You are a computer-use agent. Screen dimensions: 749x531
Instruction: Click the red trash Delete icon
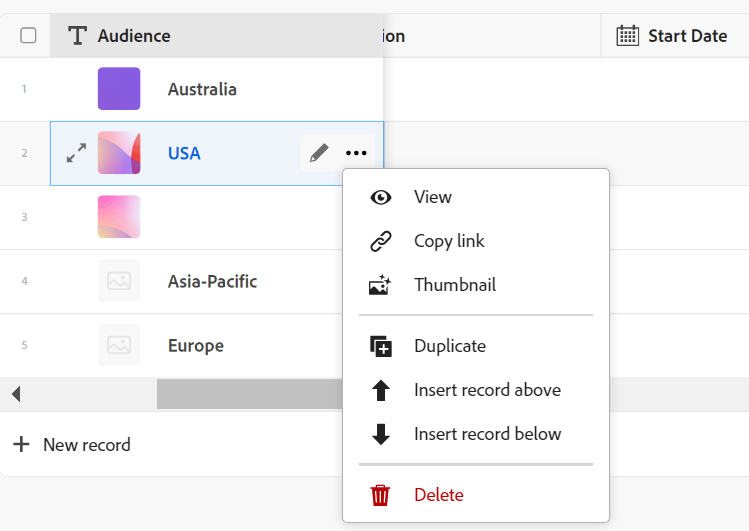click(x=380, y=495)
